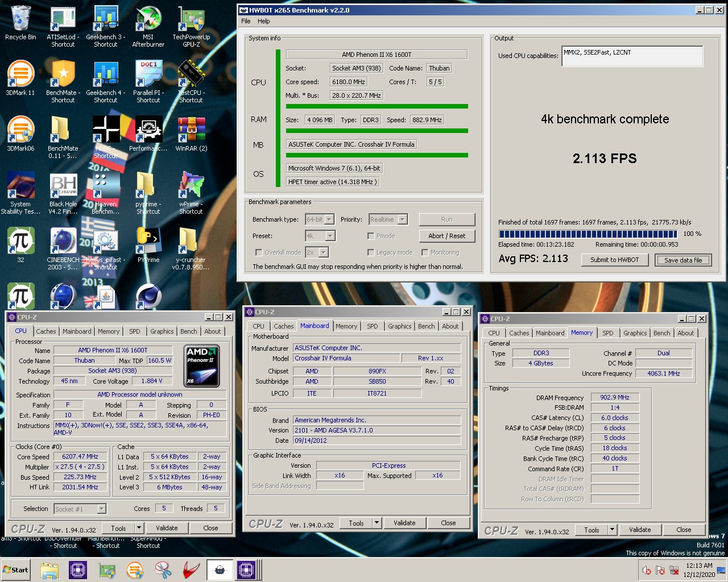
Task: Launch System Stability Tester icon
Action: tap(20, 194)
